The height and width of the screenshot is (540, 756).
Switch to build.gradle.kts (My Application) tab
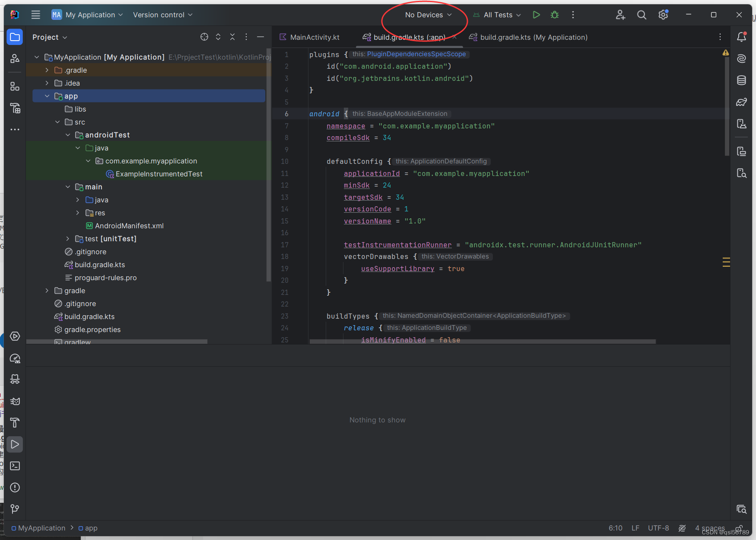[528, 37]
